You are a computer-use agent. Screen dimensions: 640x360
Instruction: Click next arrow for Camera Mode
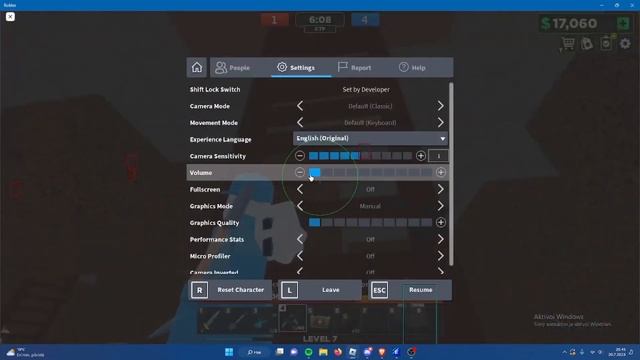440,106
